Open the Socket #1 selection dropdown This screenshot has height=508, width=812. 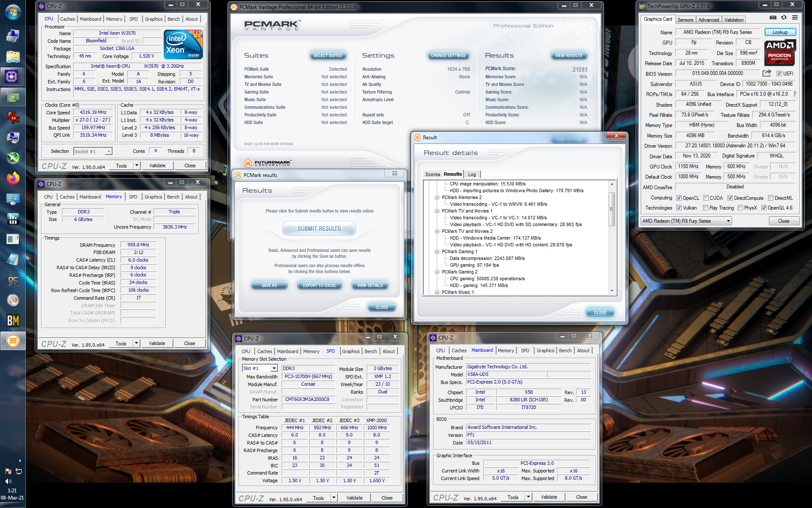click(93, 151)
